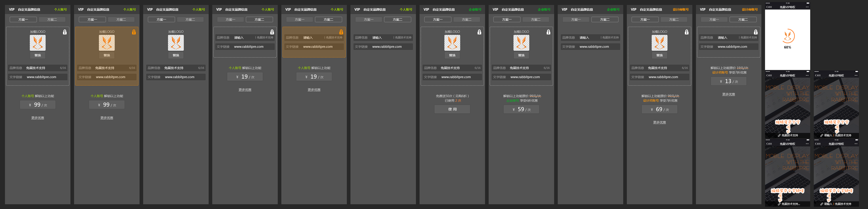Select rabbit logo thumbnail in orange-highlighted panel
Screen dimensions: 868x209
[107, 43]
